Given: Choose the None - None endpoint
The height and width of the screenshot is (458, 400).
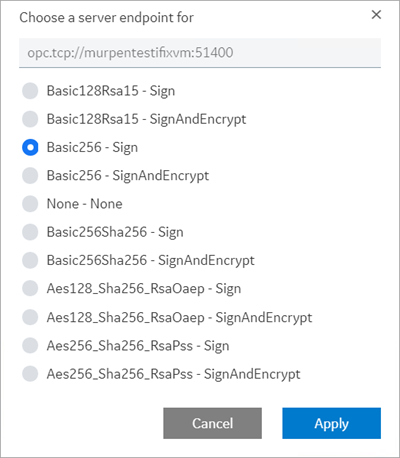Looking at the screenshot, I should pyautogui.click(x=30, y=204).
